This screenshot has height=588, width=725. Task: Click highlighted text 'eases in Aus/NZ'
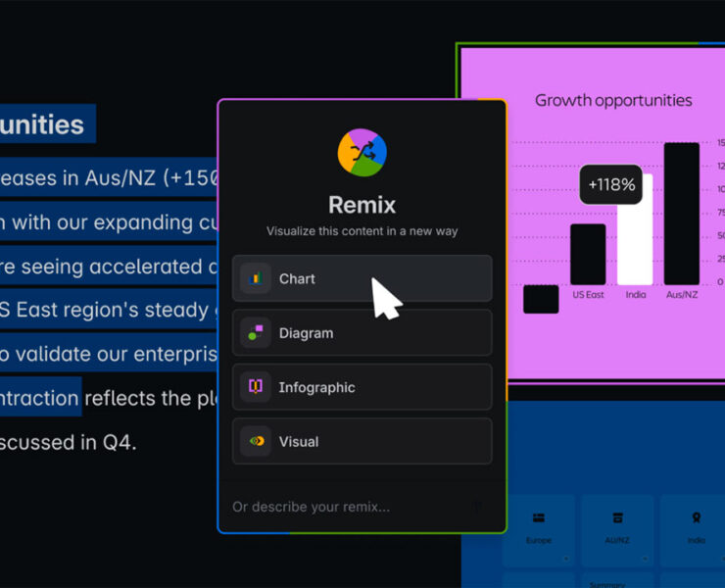[x=77, y=178]
